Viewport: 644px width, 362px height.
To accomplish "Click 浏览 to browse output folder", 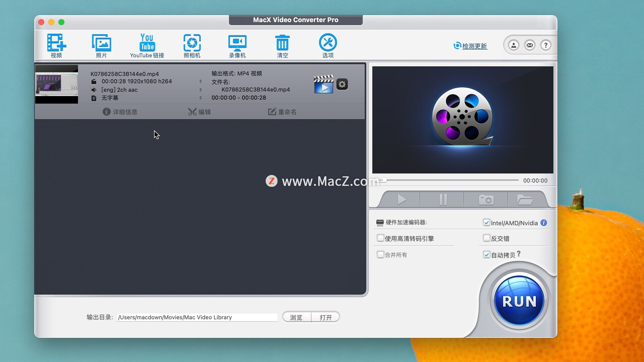I will click(297, 317).
